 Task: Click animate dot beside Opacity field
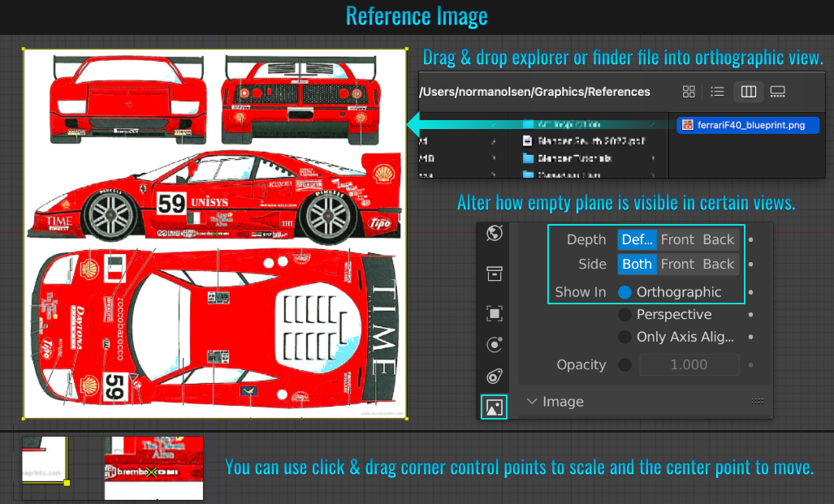click(751, 364)
